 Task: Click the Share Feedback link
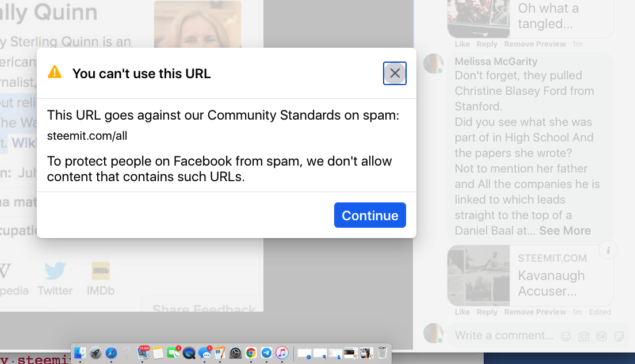coord(204,308)
